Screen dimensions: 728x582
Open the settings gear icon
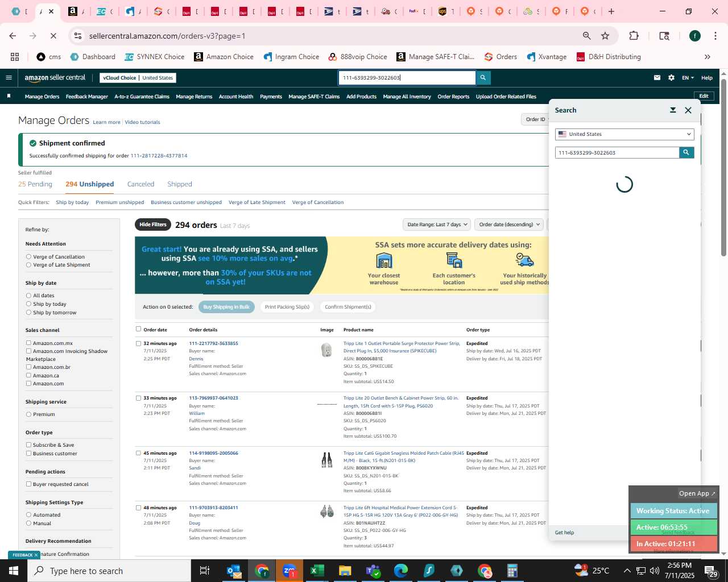671,78
